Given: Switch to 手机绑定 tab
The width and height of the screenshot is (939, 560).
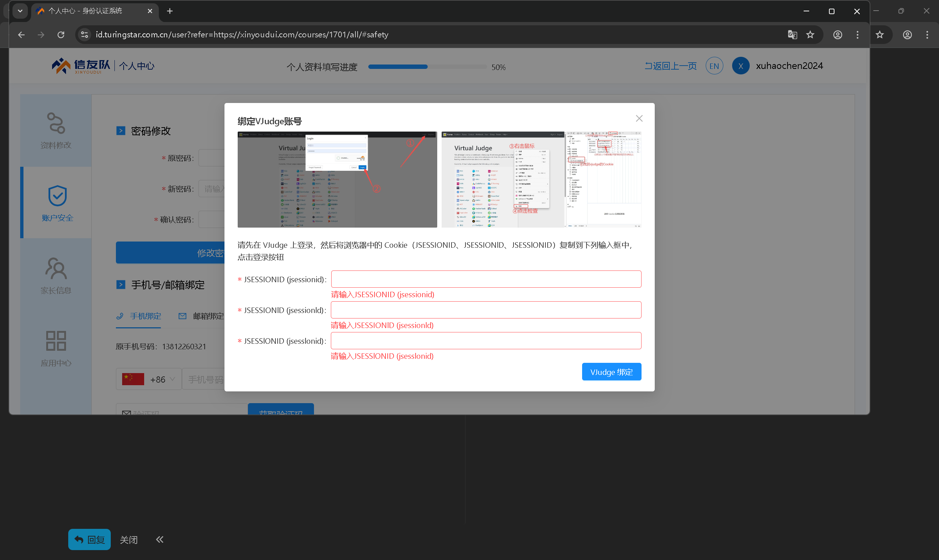Looking at the screenshot, I should [139, 316].
